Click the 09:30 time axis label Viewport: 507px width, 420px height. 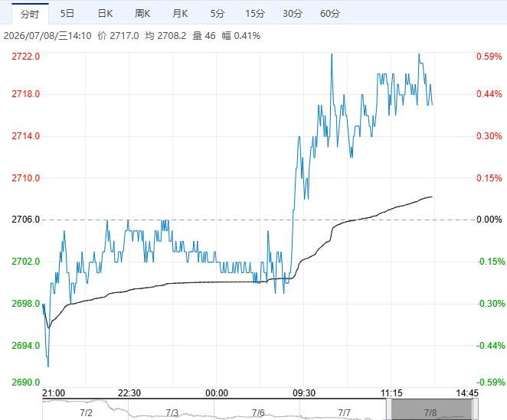pos(304,393)
